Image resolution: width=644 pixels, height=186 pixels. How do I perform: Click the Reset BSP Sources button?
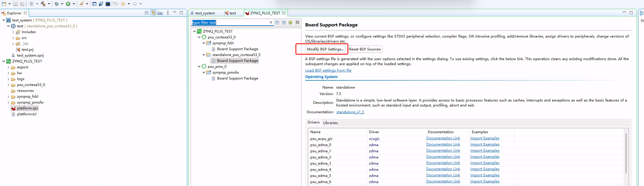click(x=365, y=49)
